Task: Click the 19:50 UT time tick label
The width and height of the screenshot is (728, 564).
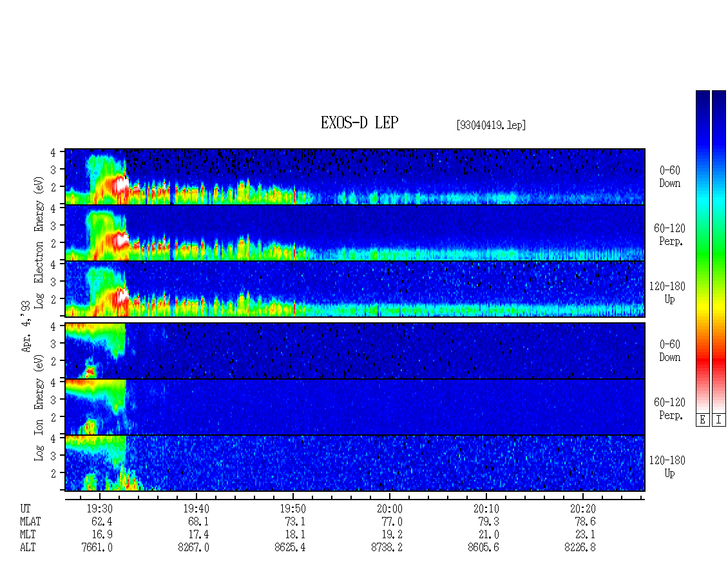Action: click(x=292, y=509)
